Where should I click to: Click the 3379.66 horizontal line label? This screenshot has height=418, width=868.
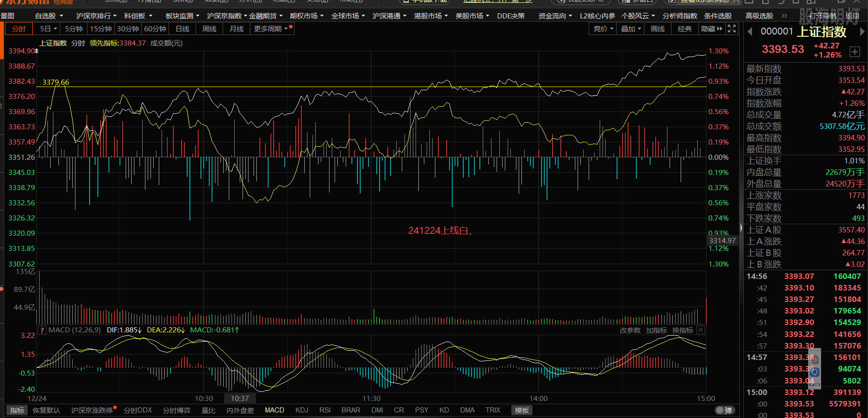(56, 82)
